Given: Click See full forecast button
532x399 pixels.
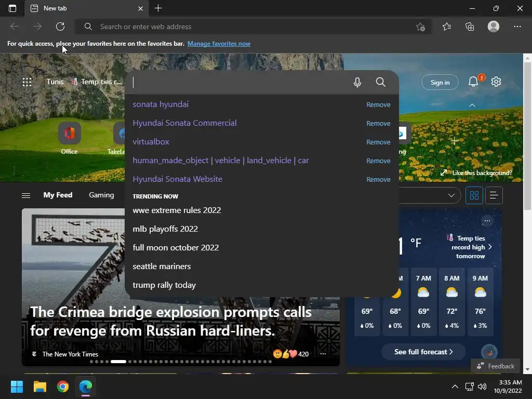Looking at the screenshot, I should click(423, 352).
